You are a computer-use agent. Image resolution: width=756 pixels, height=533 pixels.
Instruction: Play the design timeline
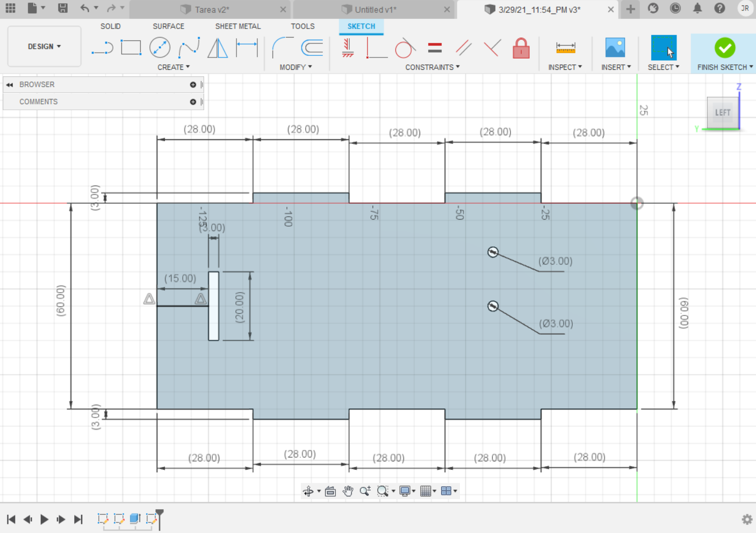[45, 520]
